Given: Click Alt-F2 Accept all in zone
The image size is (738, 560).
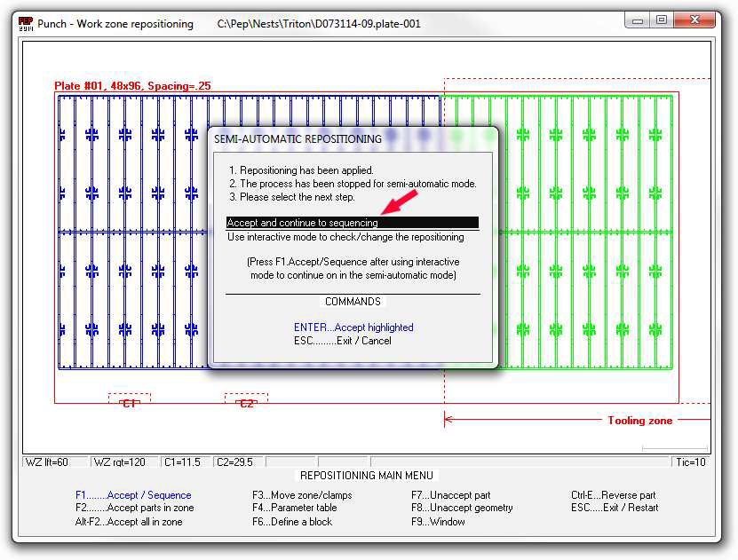Looking at the screenshot, I should click(x=129, y=522).
